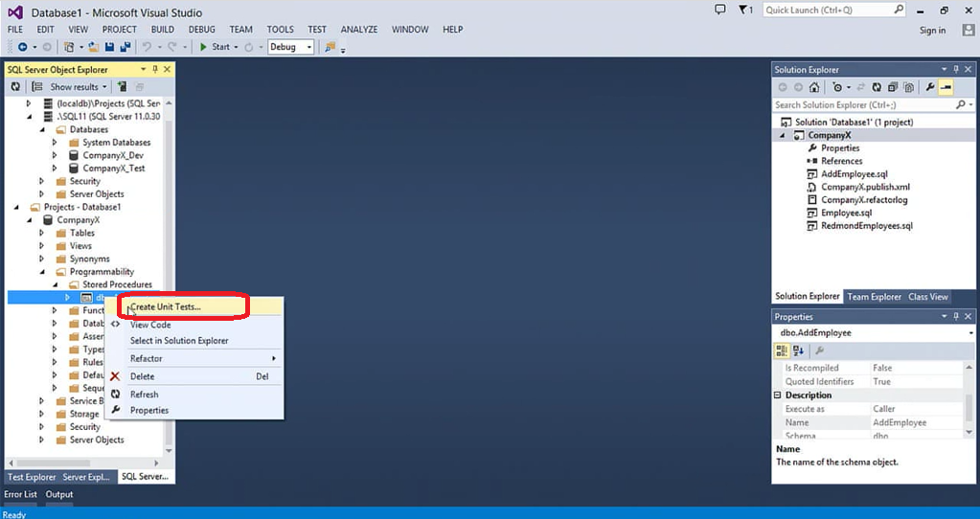Click Property Pages wrench in Properties panel
Image resolution: width=980 pixels, height=519 pixels.
tap(819, 351)
